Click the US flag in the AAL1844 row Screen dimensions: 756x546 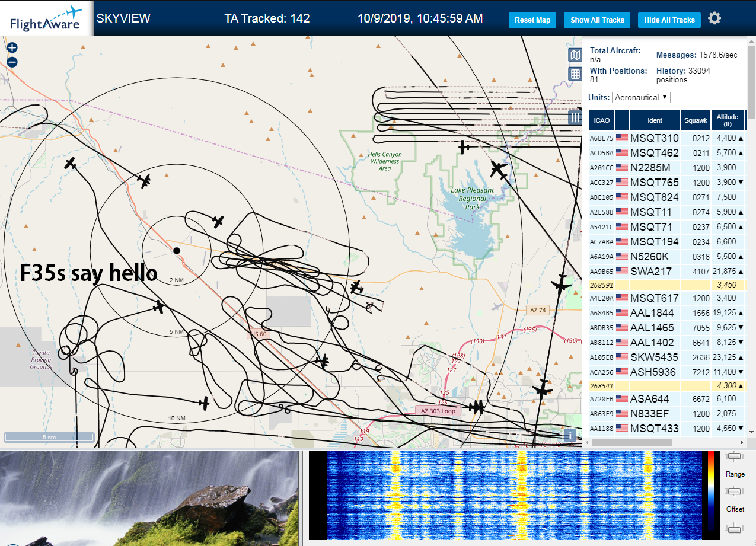621,312
